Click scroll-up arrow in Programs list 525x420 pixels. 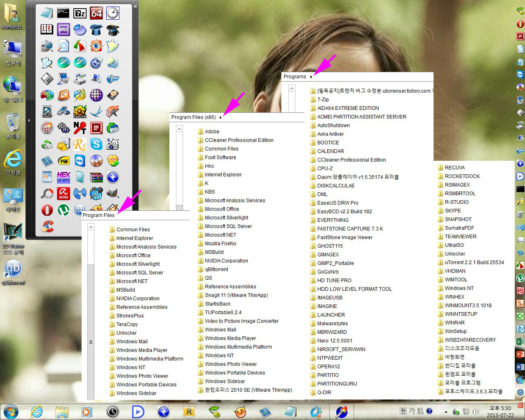tap(292, 88)
